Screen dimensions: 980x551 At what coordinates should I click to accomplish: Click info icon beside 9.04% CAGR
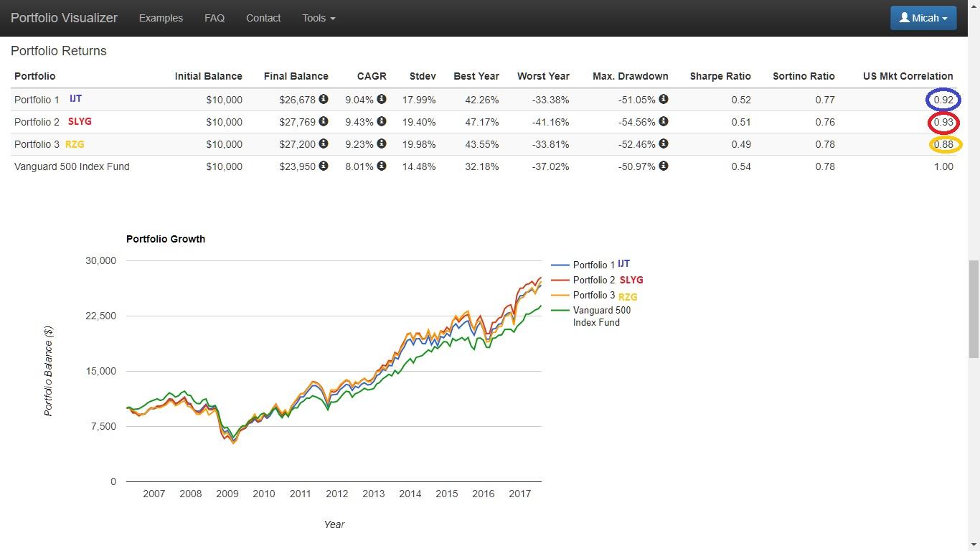tap(382, 99)
